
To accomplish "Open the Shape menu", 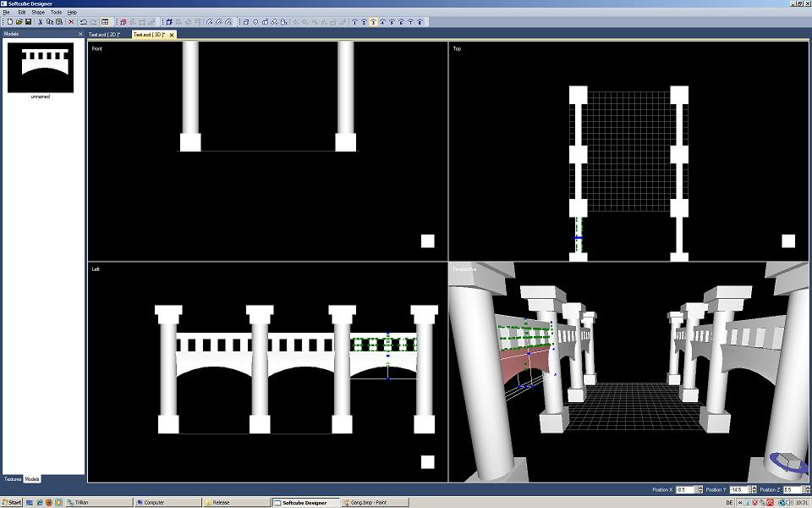I will (x=38, y=13).
